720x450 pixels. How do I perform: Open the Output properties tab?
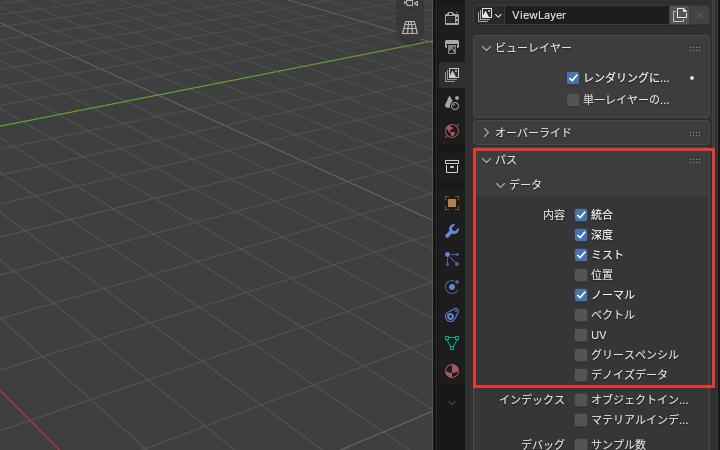[452, 46]
